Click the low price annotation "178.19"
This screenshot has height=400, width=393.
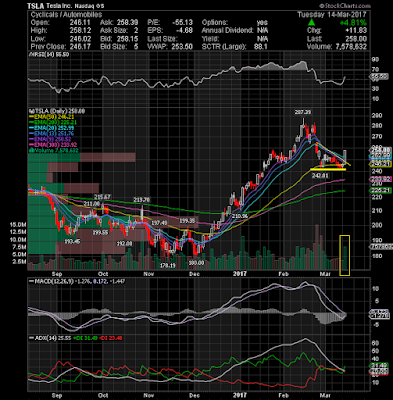[167, 266]
